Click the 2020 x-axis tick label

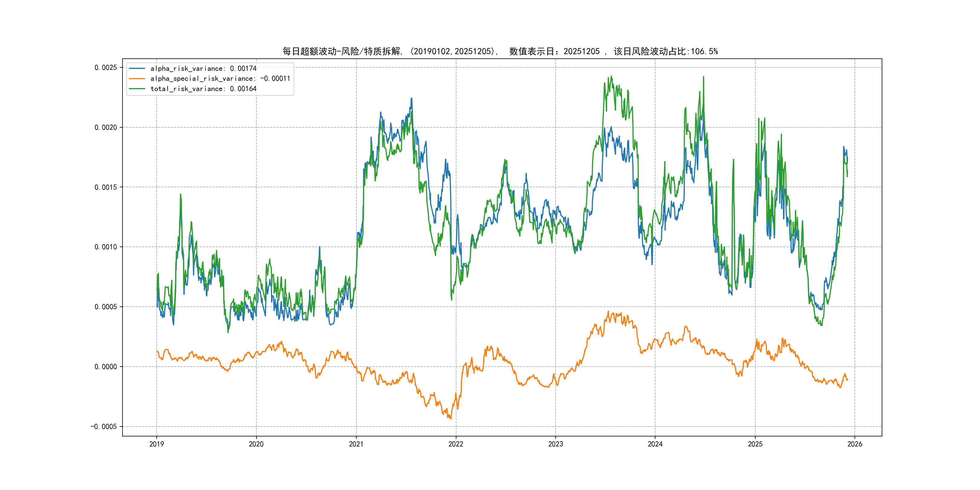[256, 444]
